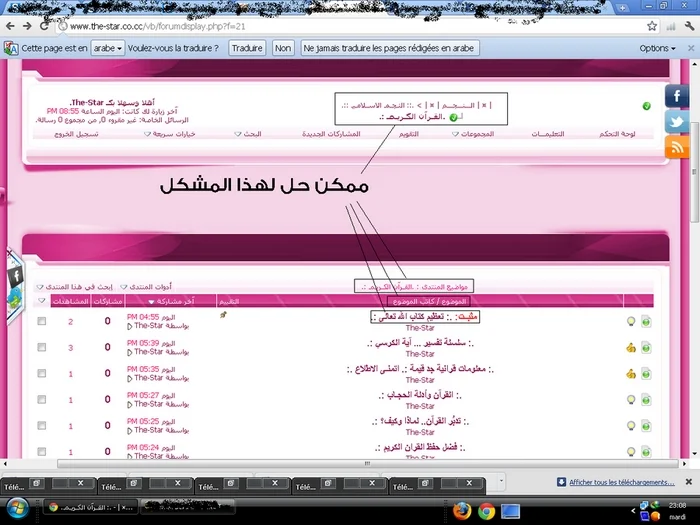Screen dimensions: 700x525
Task: Click the Facebook icon in right sidebar
Action: (677, 97)
